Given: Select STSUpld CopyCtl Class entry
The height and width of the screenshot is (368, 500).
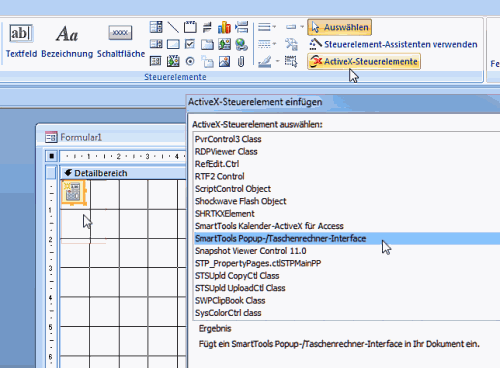Looking at the screenshot, I should point(347,275).
